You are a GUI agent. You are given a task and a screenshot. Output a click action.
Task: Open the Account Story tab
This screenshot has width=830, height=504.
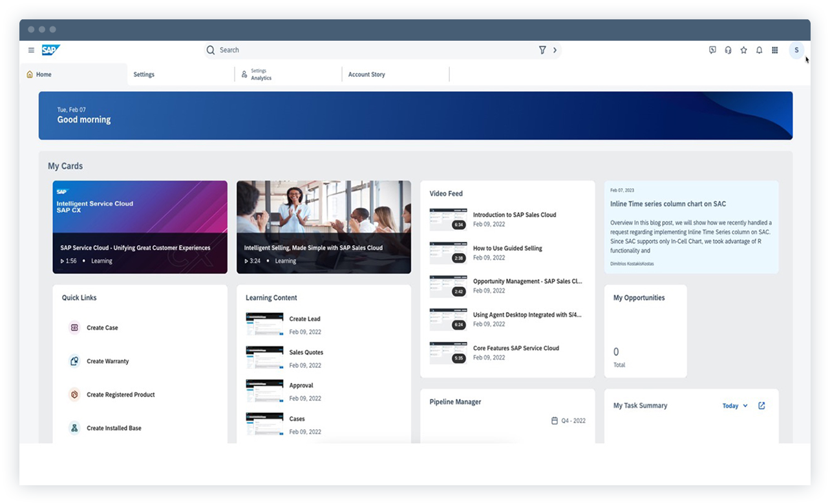(367, 74)
